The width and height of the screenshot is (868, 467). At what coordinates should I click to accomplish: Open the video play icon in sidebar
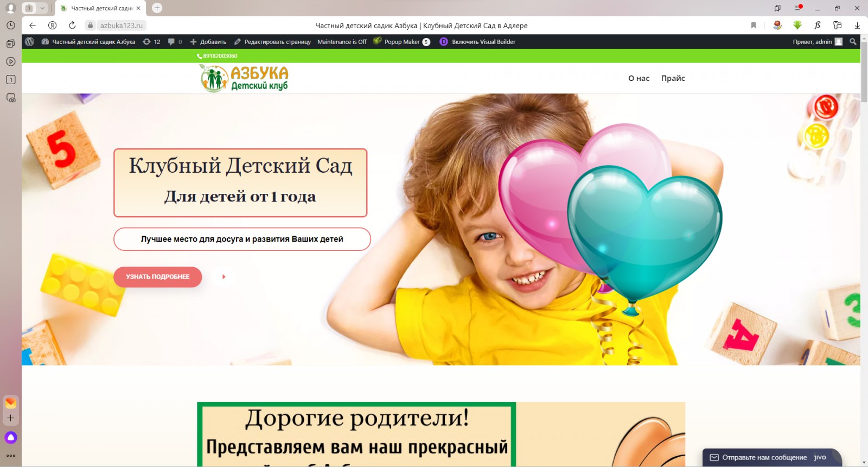coord(10,61)
